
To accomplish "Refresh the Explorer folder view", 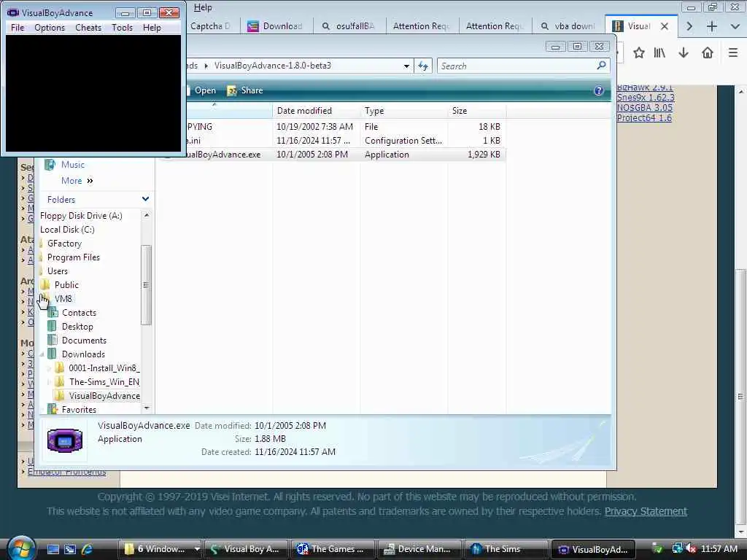I will tap(423, 66).
